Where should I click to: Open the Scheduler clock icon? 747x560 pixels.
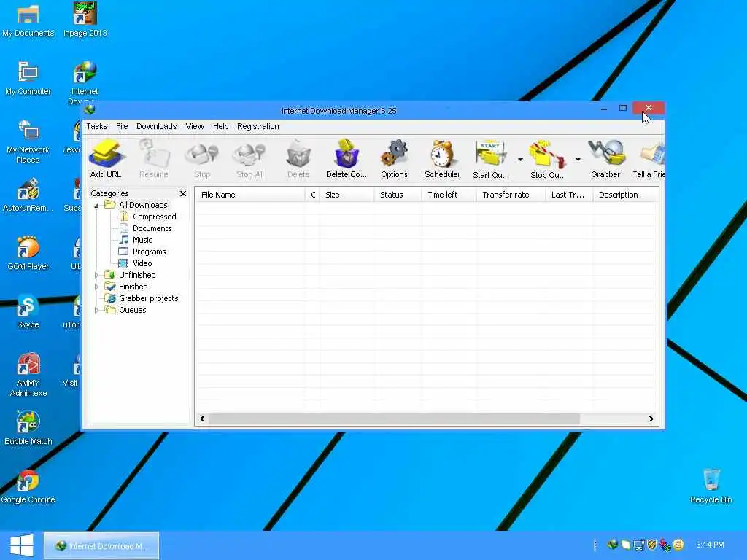443,159
